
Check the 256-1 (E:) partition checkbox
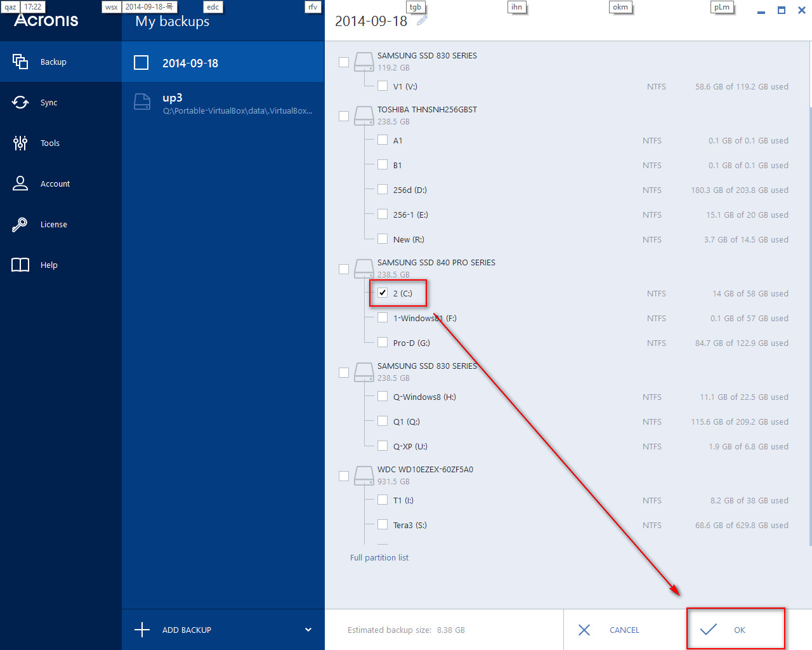(x=383, y=214)
